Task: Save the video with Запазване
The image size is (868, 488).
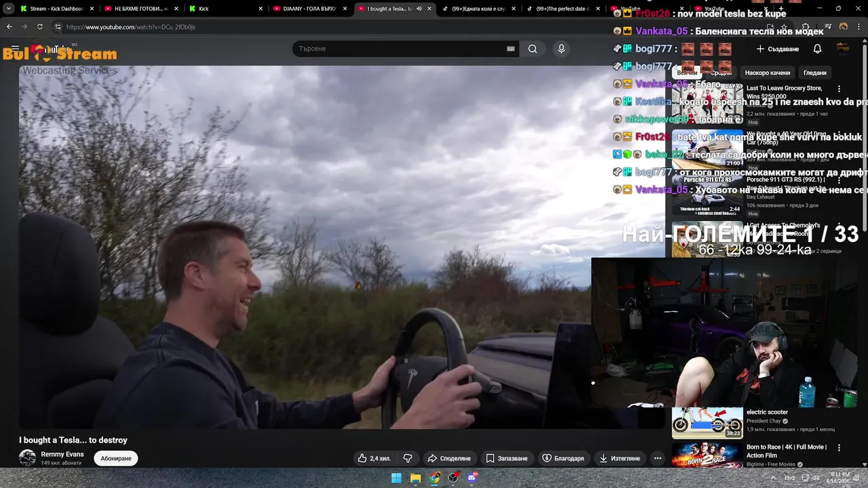Action: (507, 458)
